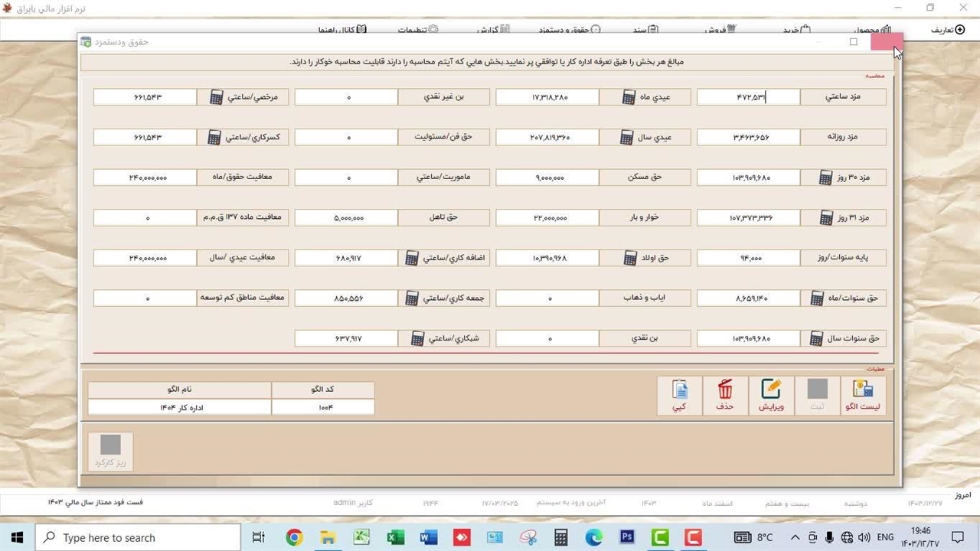
Task: Click the calculator icon for جمعه کاري/ساعتي
Action: click(x=412, y=298)
